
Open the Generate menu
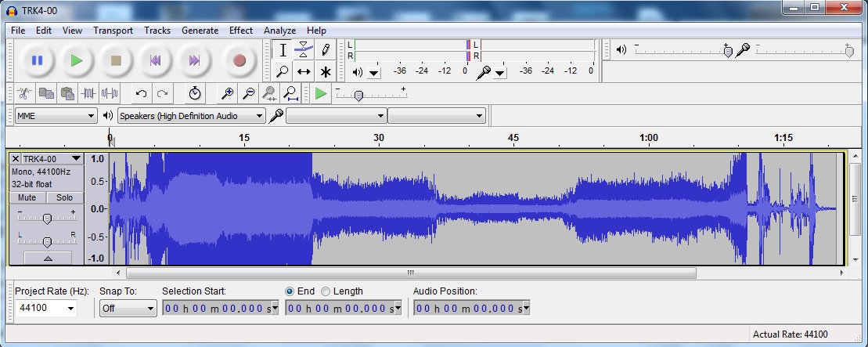point(200,31)
